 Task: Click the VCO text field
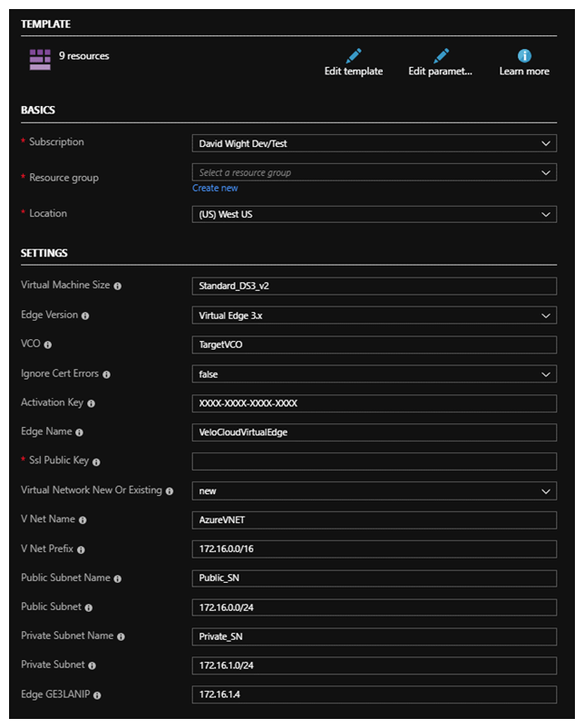coord(374,345)
